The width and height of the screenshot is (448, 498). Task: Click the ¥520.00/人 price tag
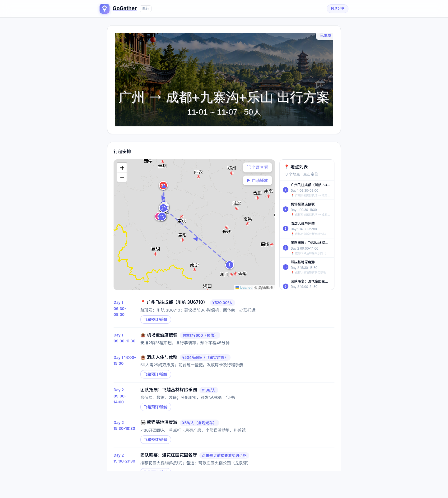pos(222,303)
